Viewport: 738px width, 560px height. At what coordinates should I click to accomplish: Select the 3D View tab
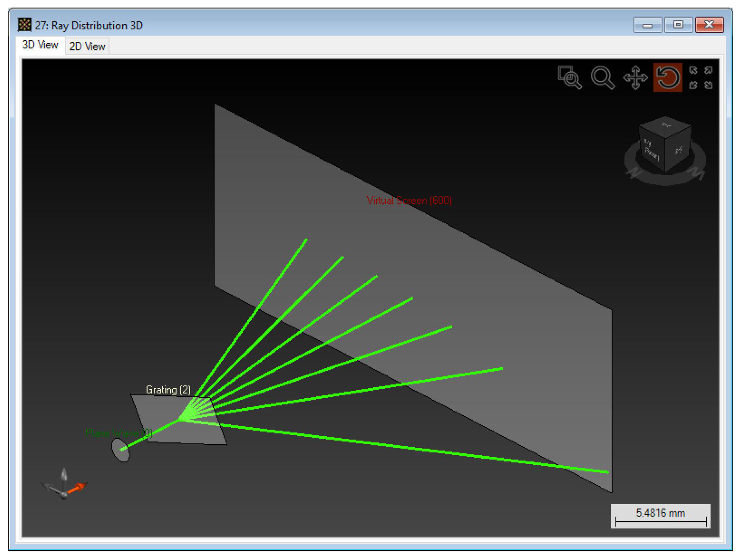[x=40, y=45]
